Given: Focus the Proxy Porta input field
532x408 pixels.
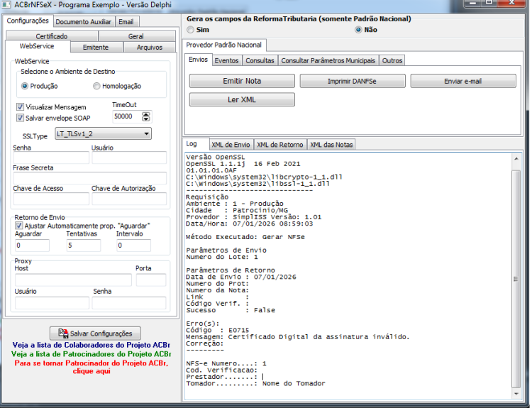Looking at the screenshot, I should coord(151,280).
